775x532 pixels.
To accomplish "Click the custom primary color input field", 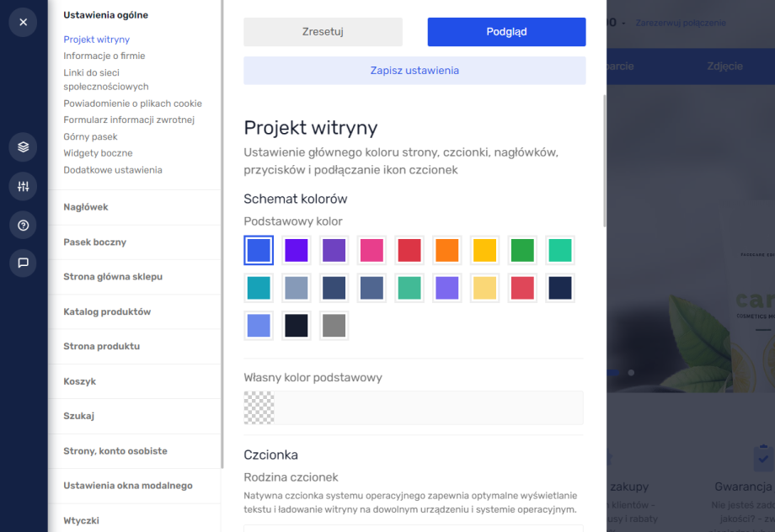I will coord(429,407).
